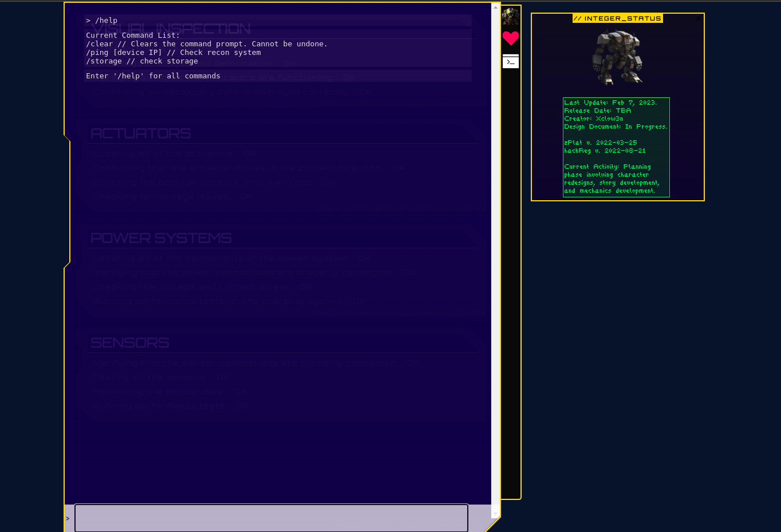Open the mech avatar sidebar icon
This screenshot has height=532, width=781.
[510, 16]
